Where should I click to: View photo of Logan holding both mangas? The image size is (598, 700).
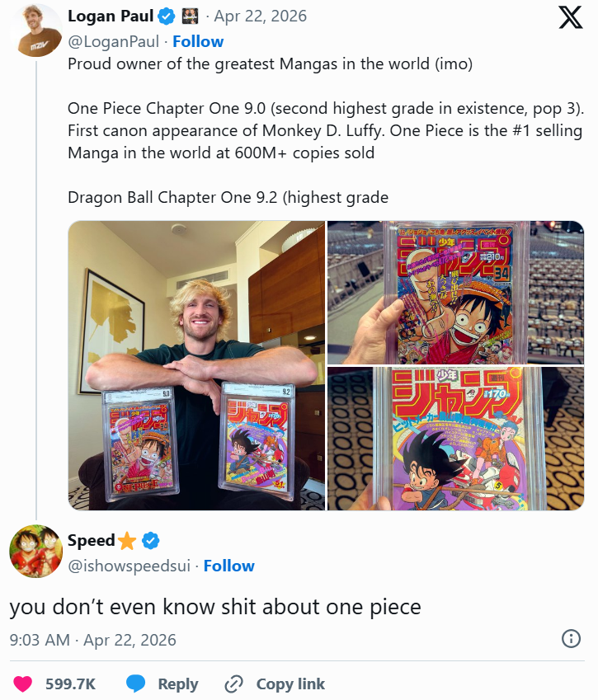click(x=196, y=365)
